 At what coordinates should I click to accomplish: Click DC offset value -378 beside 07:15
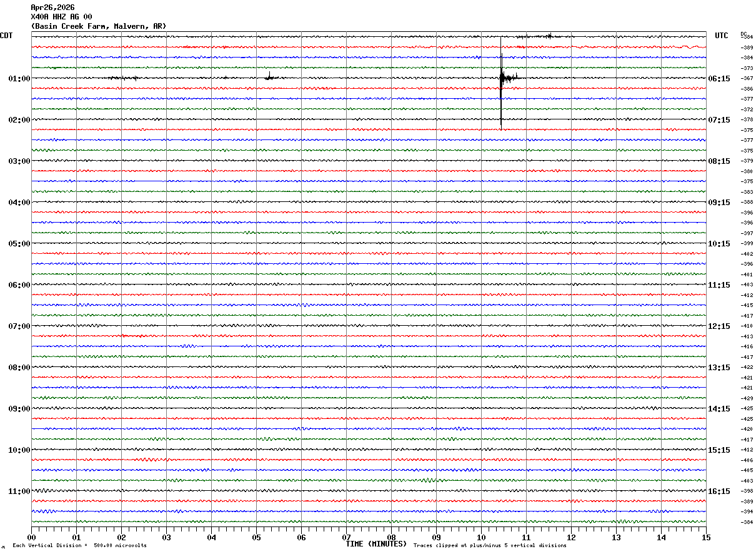[x=746, y=119]
